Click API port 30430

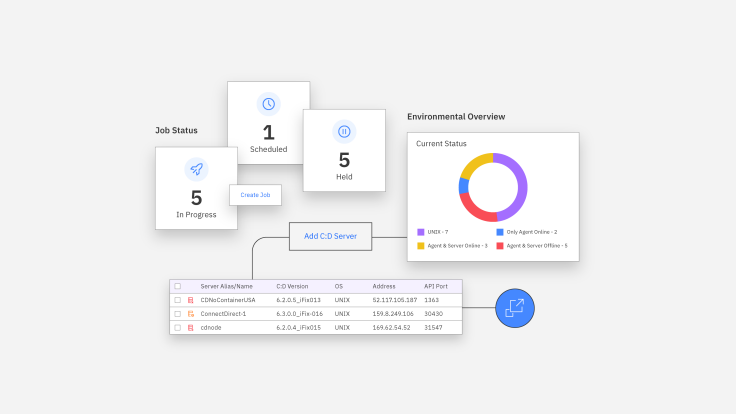433,314
